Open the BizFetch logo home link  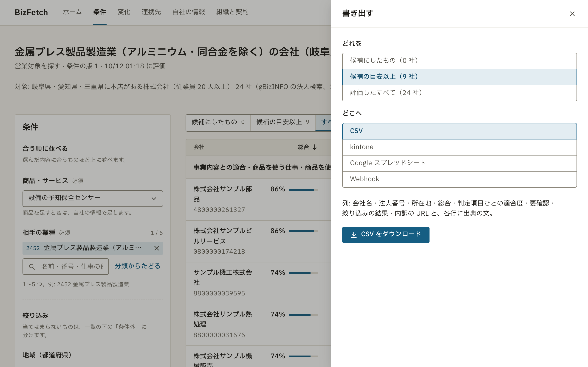click(31, 12)
